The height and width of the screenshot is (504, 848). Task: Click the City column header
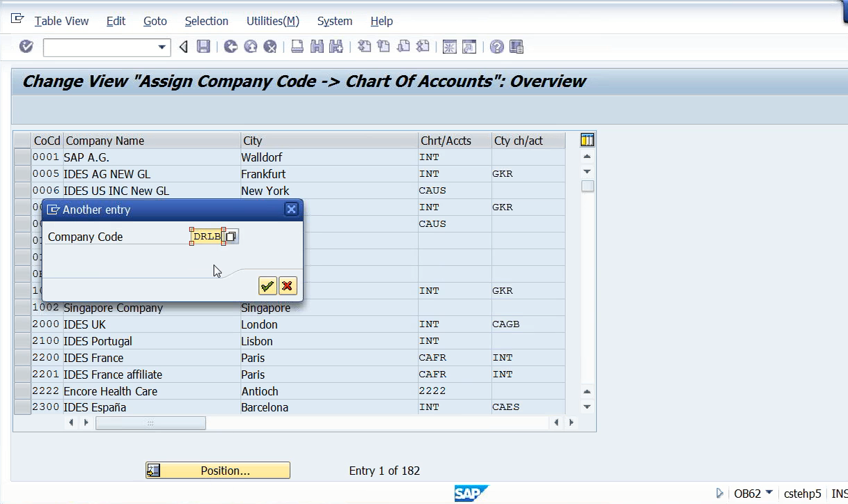pyautogui.click(x=330, y=141)
